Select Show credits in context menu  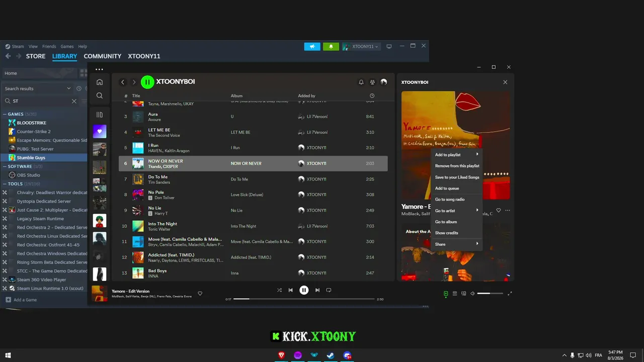457,233
